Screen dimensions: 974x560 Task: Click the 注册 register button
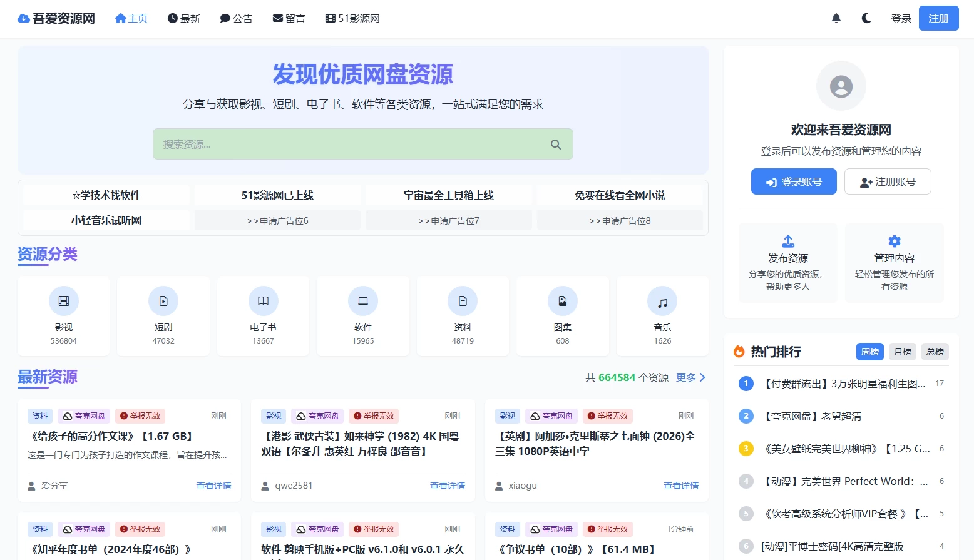[x=938, y=18]
